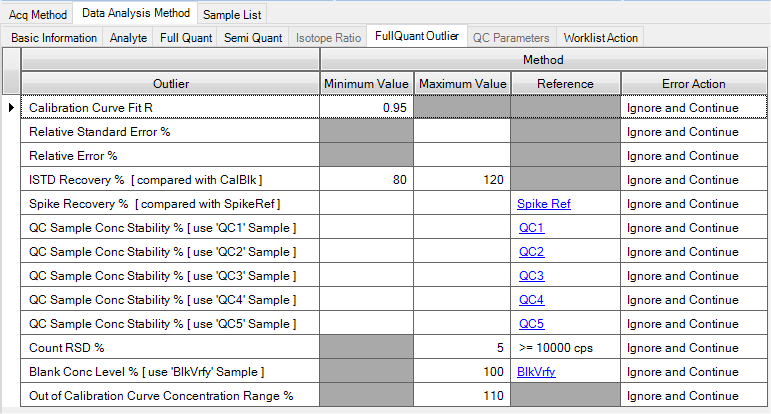Open the QC1 reference link
The height and width of the screenshot is (414, 771).
532,228
